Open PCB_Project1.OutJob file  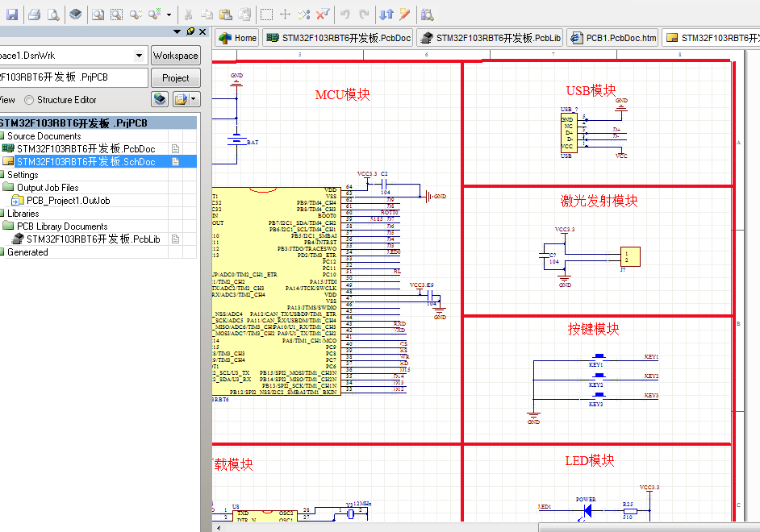tap(68, 201)
